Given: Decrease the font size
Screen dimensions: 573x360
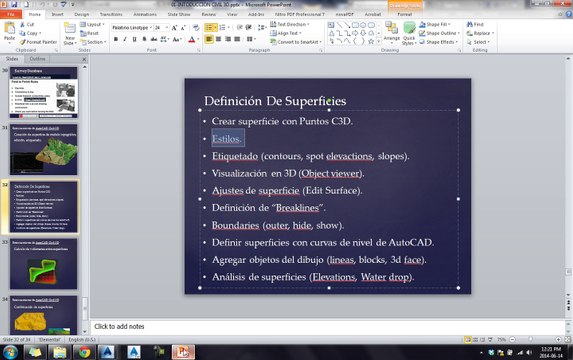Looking at the screenshot, I should pyautogui.click(x=183, y=28).
